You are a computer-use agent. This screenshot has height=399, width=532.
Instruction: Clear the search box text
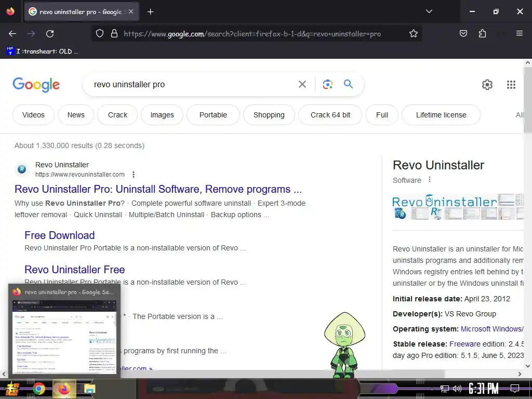click(302, 84)
